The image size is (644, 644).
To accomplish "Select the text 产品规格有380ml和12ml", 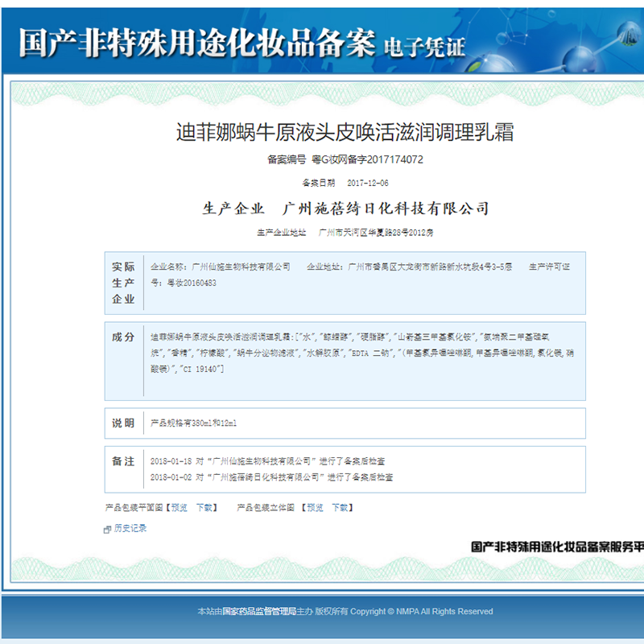I will coord(193,423).
